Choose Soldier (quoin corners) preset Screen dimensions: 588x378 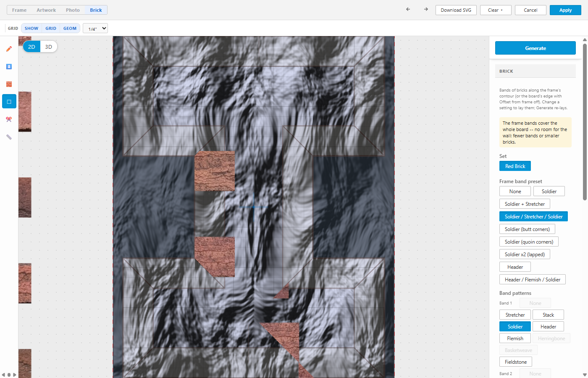529,242
